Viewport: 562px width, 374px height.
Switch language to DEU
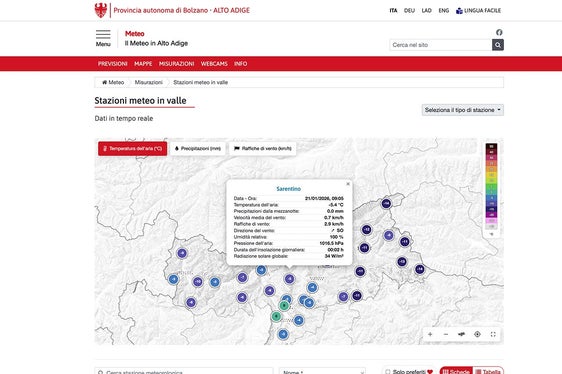(409, 11)
